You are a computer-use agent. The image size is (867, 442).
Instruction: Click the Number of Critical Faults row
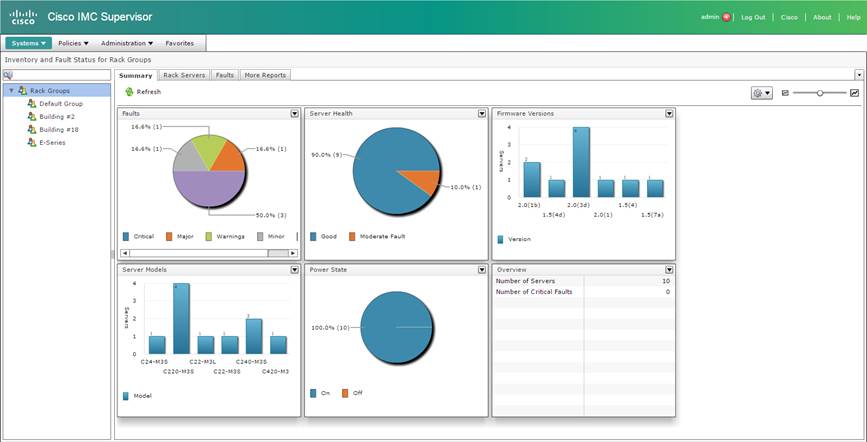583,292
